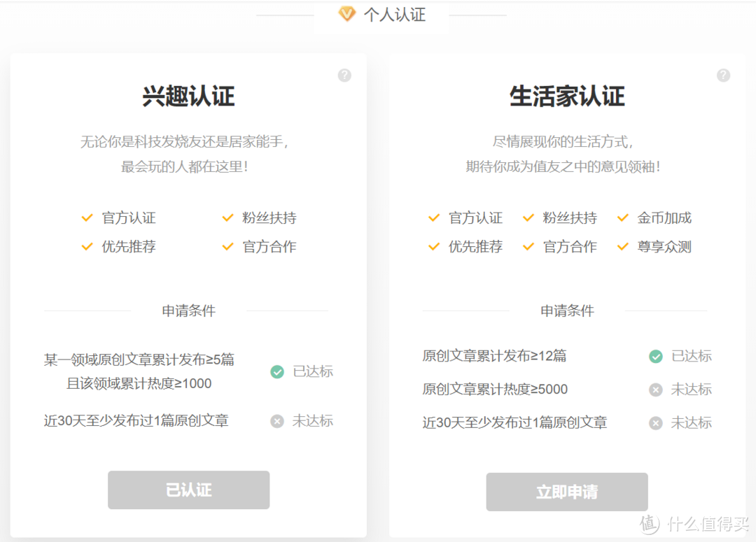Click 近30天 condition text in 兴趣认证 card
Viewport: 756px width, 542px height.
click(x=136, y=421)
